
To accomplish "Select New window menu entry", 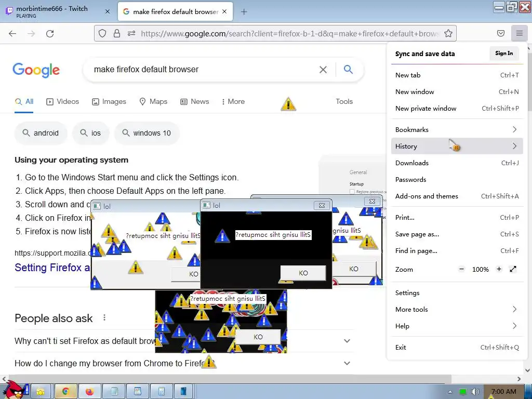I will coord(457,91).
